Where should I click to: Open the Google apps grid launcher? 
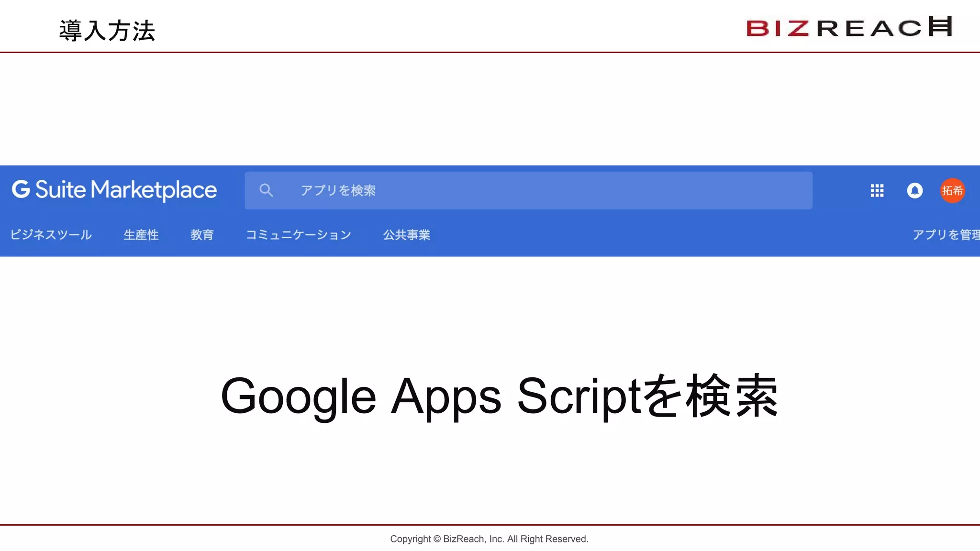pos(877,190)
